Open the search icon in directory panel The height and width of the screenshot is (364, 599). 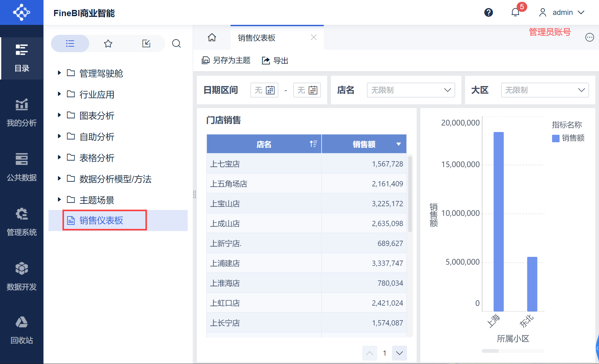tap(176, 43)
